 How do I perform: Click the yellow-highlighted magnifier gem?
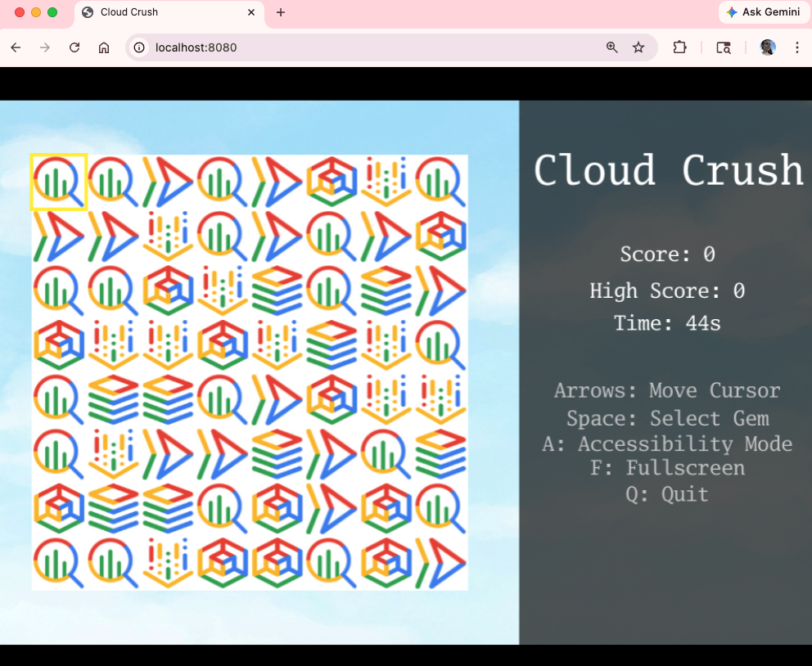pyautogui.click(x=58, y=182)
